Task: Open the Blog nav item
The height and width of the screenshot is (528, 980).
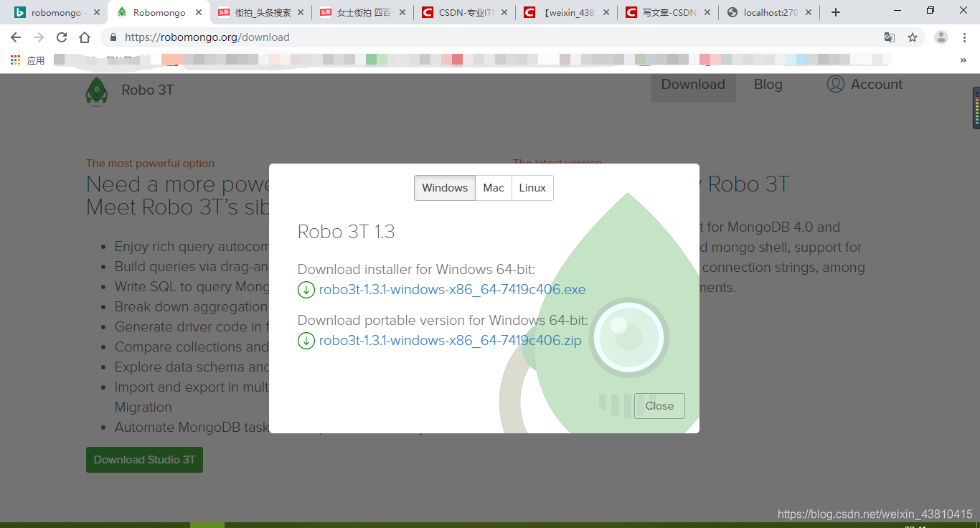Action: [768, 85]
